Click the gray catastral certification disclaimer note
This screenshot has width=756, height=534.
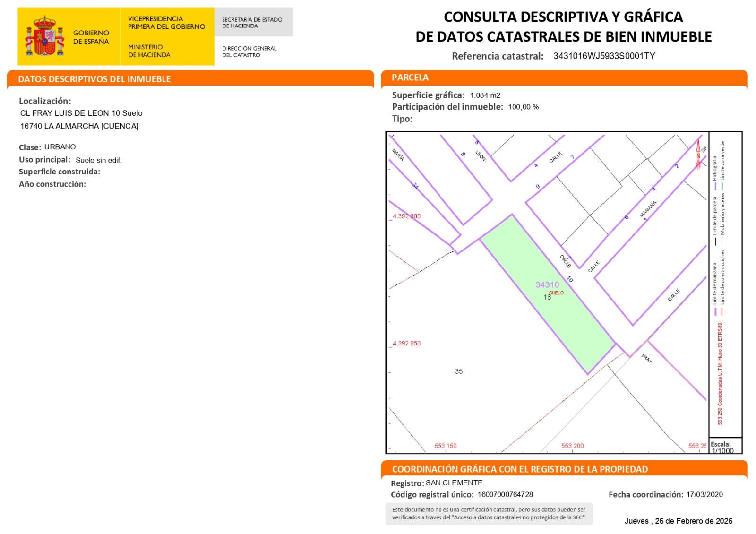489,514
